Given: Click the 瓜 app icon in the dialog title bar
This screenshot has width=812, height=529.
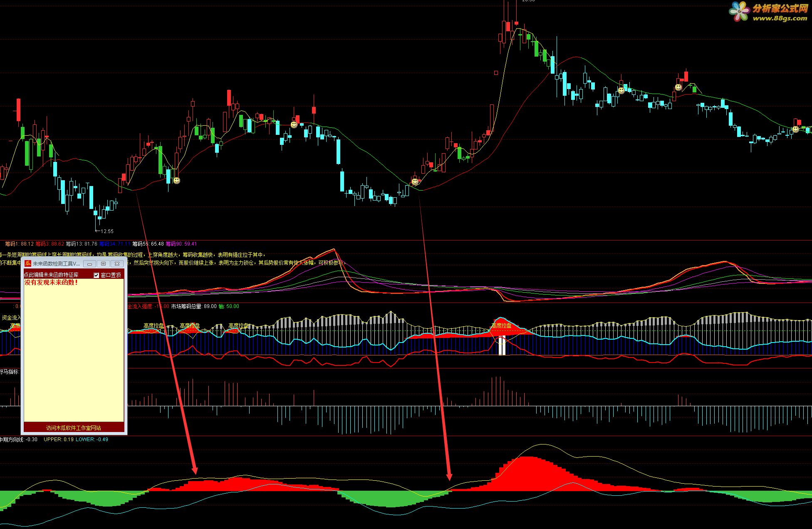Looking at the screenshot, I should (28, 263).
